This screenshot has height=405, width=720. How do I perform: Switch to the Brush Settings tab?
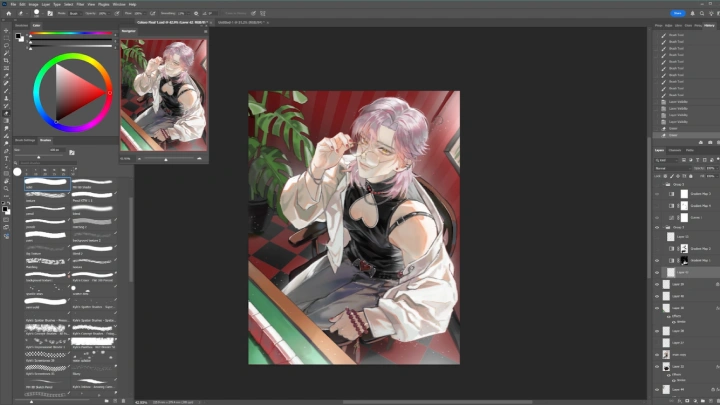coord(25,140)
